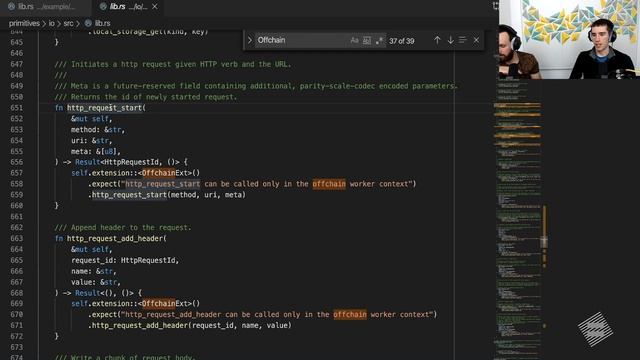
Task: Expand the replace field chevron
Action: coord(250,40)
